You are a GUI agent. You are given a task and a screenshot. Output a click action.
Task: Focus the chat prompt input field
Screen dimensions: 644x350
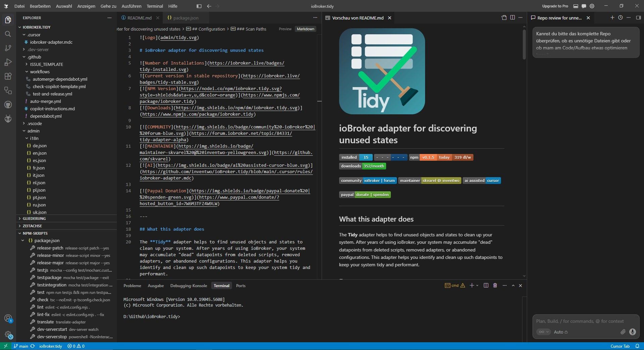(586, 321)
